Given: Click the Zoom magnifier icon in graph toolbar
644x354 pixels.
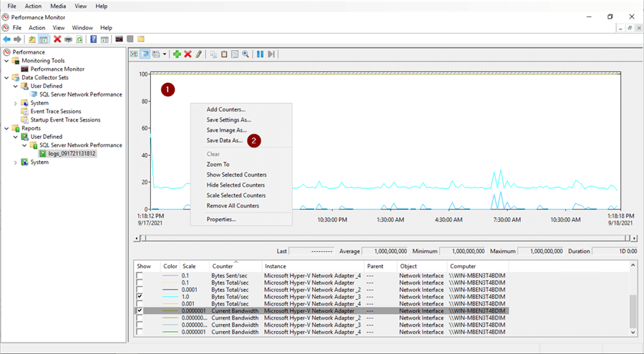Looking at the screenshot, I should click(x=245, y=54).
